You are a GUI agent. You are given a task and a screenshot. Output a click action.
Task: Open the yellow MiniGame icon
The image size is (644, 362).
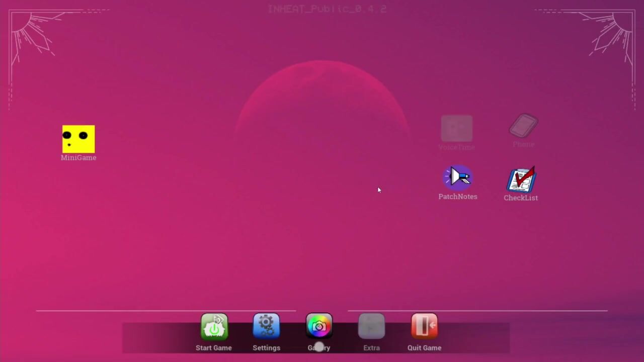(78, 139)
